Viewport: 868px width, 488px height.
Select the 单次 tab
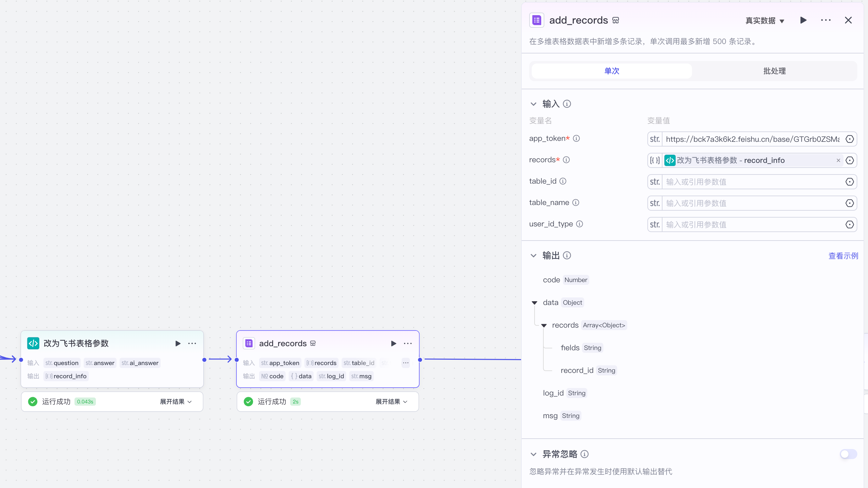click(x=612, y=71)
